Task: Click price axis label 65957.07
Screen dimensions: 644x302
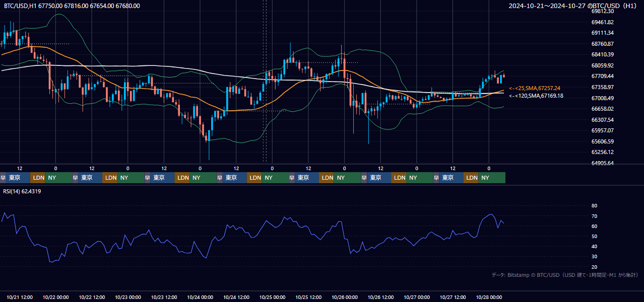Action: click(x=602, y=130)
